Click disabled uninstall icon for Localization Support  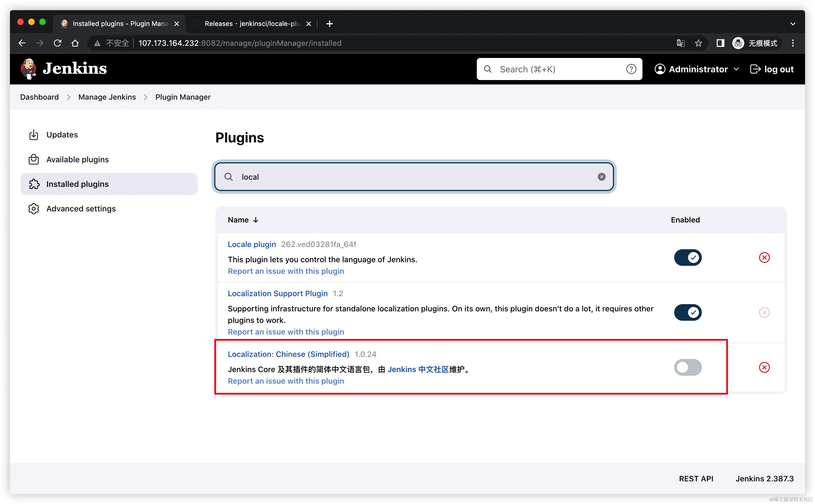764,312
